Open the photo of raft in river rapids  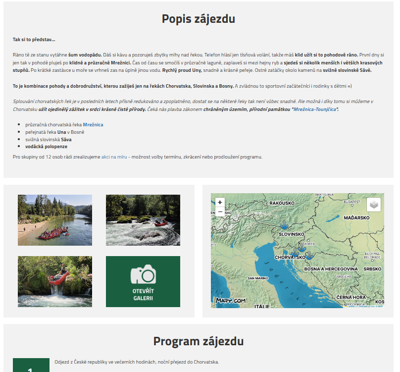pyautogui.click(x=143, y=220)
